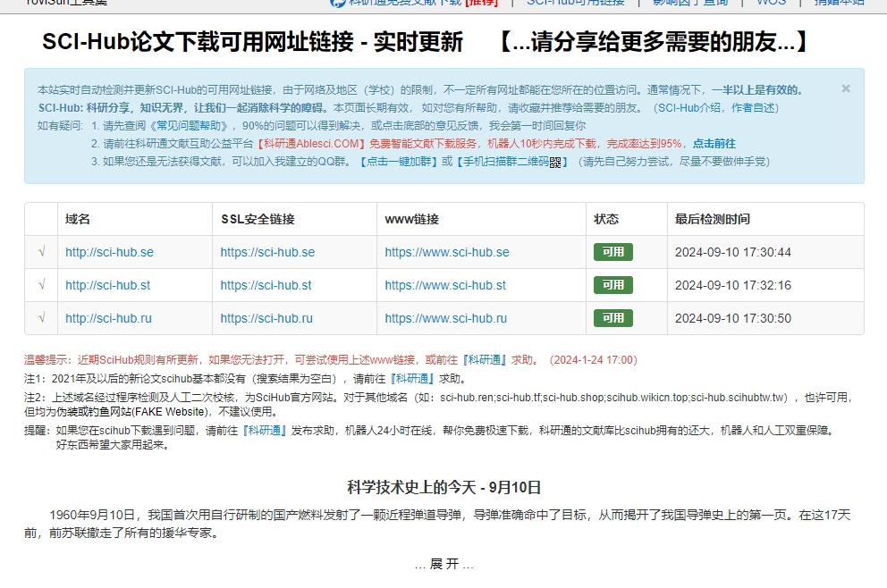Click the checkmark in sci-hub.st row
This screenshot has height=588, width=887.
pos(41,284)
